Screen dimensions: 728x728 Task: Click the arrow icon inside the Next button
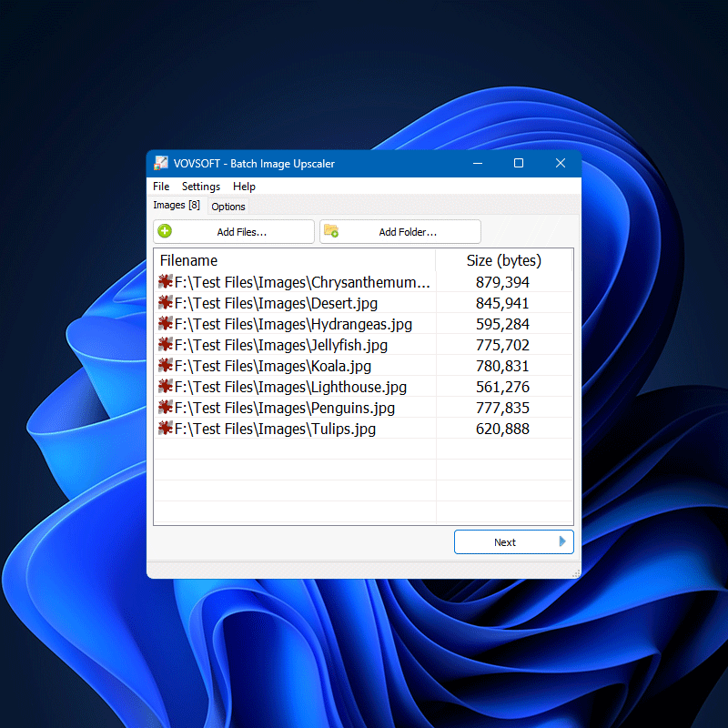tap(561, 541)
